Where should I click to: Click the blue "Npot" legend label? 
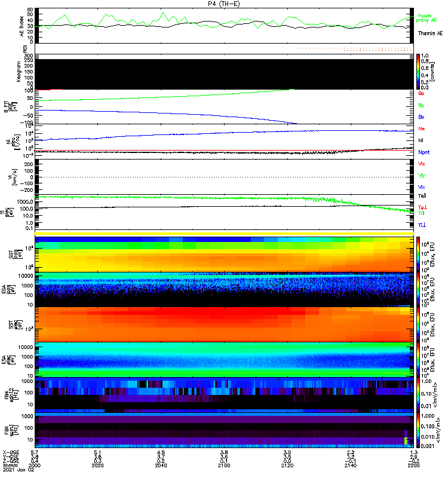(x=424, y=152)
